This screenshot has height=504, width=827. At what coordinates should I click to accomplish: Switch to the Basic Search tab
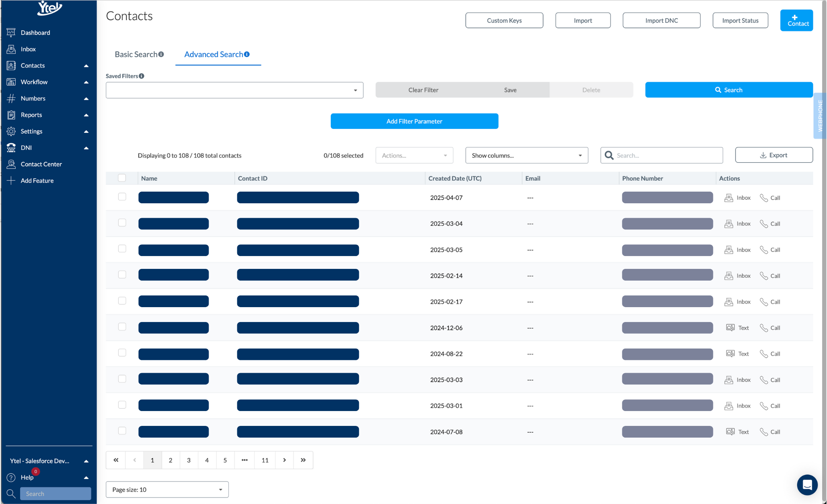point(136,54)
